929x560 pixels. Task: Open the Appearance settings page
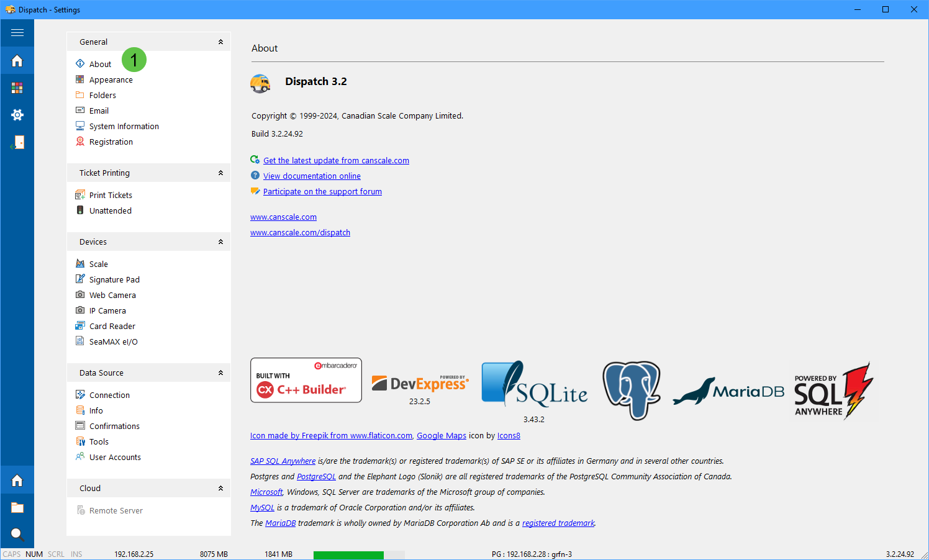pyautogui.click(x=111, y=79)
